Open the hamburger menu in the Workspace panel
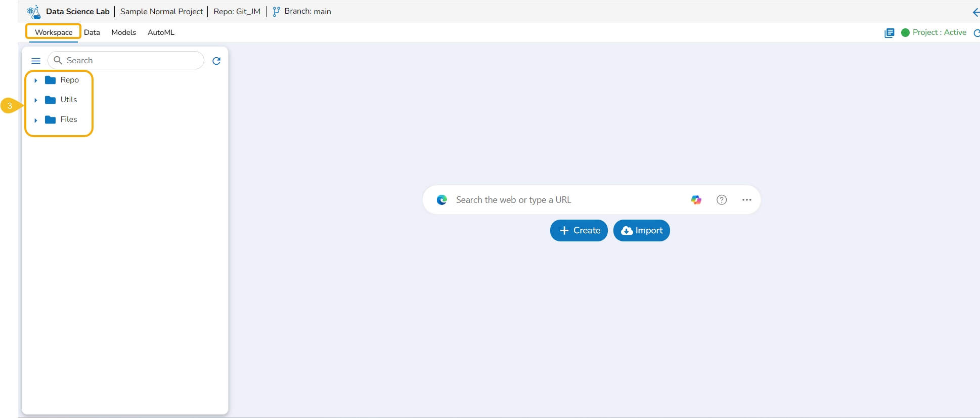 coord(36,61)
